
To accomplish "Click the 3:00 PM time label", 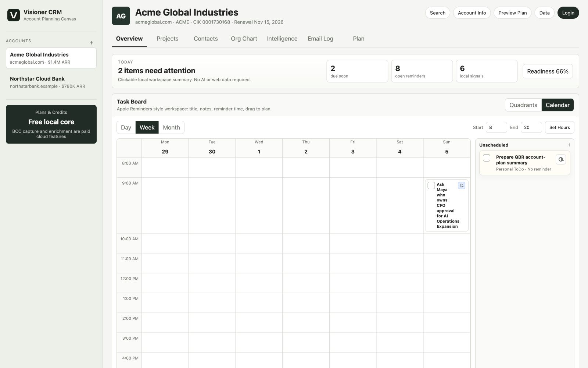I will (x=130, y=339).
